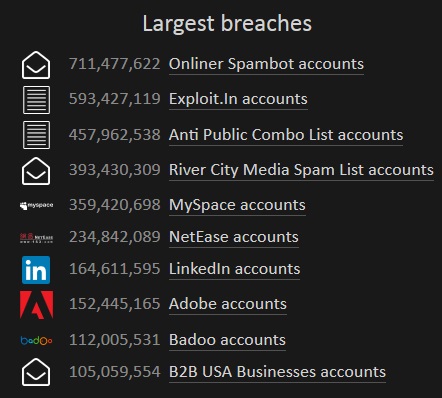Open the Onliner Spambot accounts link

pos(266,64)
